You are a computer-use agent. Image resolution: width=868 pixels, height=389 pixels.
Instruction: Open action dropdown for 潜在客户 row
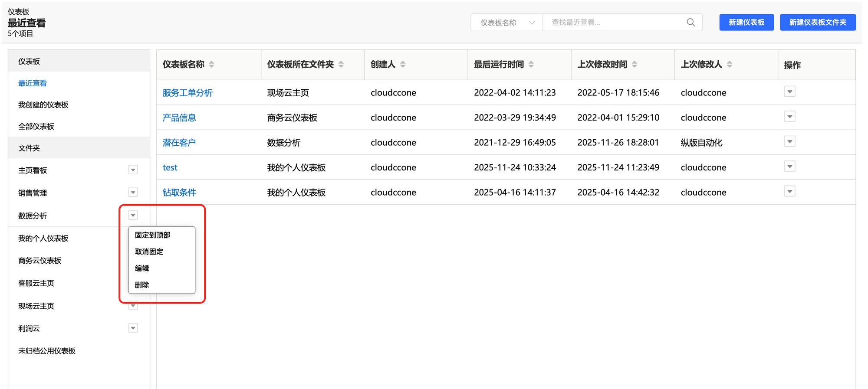tap(789, 142)
